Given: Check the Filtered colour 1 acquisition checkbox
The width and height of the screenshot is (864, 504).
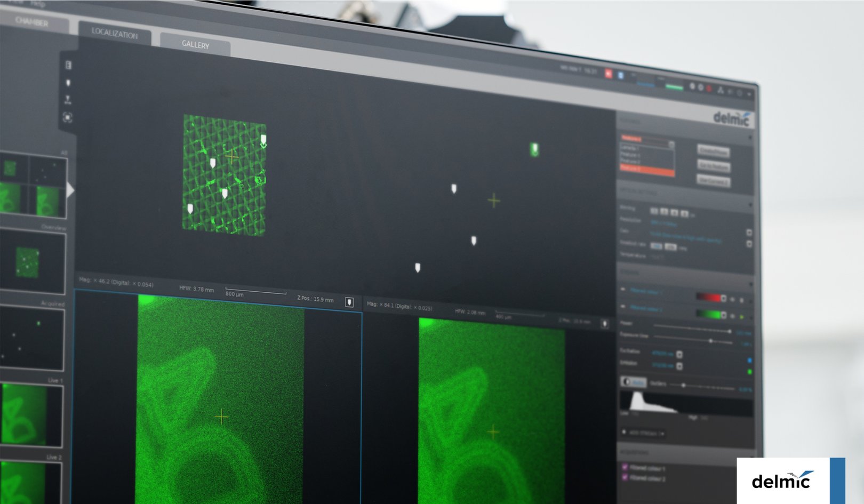Looking at the screenshot, I should coord(625,466).
